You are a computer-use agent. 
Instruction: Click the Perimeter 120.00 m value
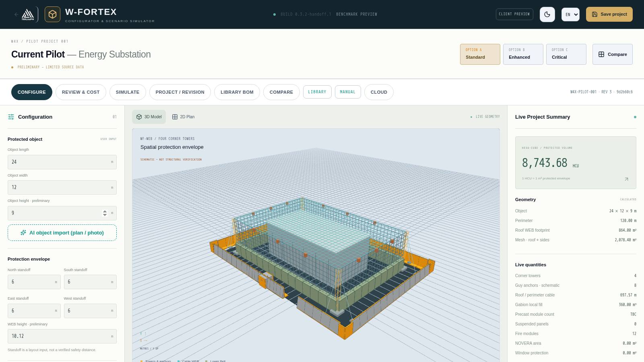pos(628,220)
